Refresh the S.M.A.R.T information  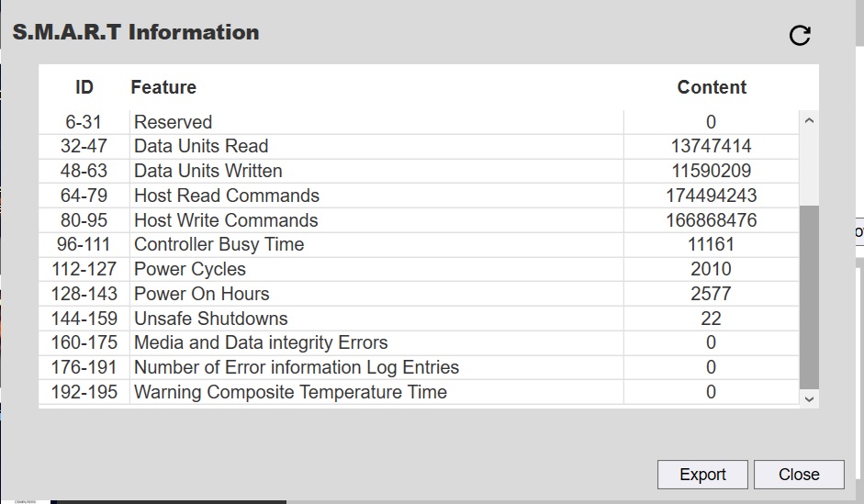tap(800, 36)
